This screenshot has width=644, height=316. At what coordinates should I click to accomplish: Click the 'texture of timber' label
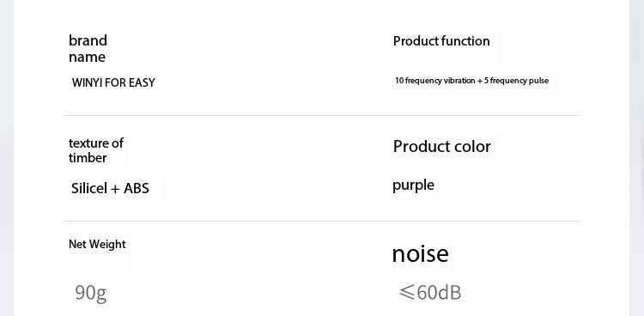pyautogui.click(x=96, y=150)
